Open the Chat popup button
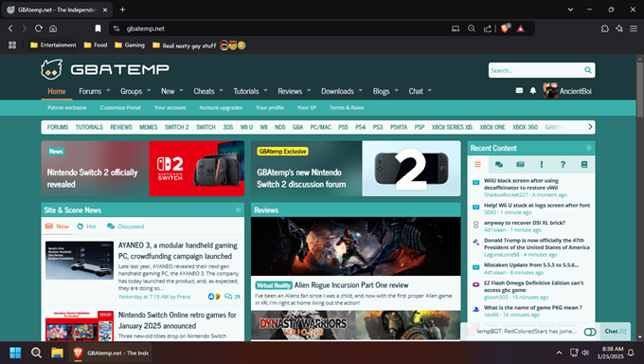Image resolution: width=644 pixels, height=364 pixels. (615, 332)
